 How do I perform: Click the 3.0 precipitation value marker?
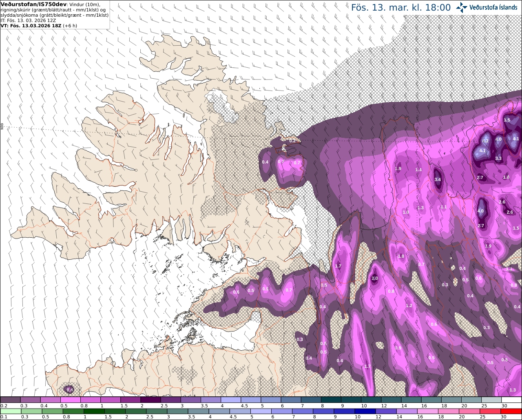pyautogui.click(x=375, y=278)
